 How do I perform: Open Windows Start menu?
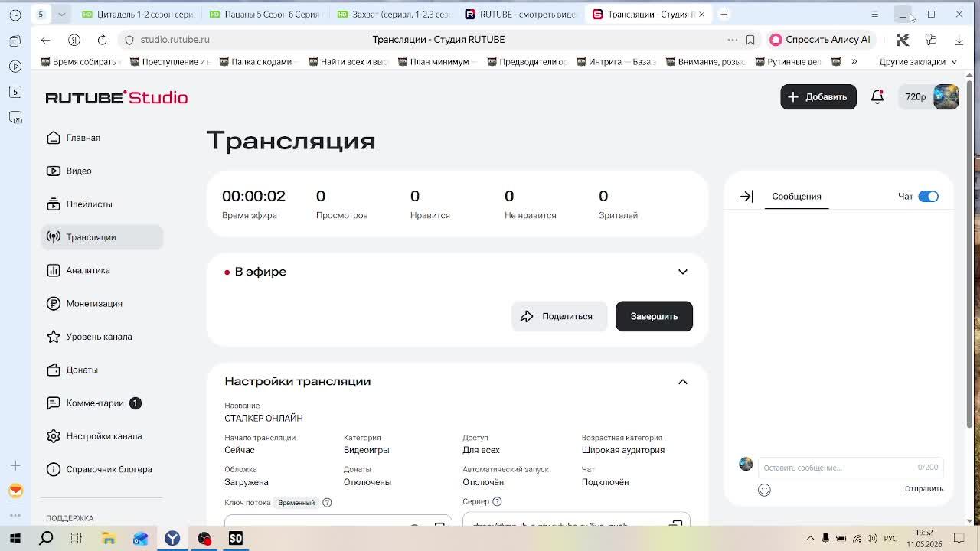tap(15, 539)
